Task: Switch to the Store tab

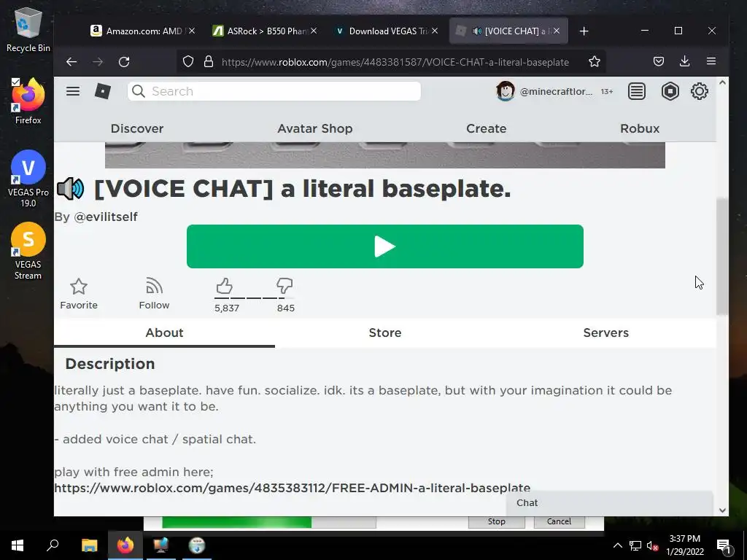Action: coord(385,332)
